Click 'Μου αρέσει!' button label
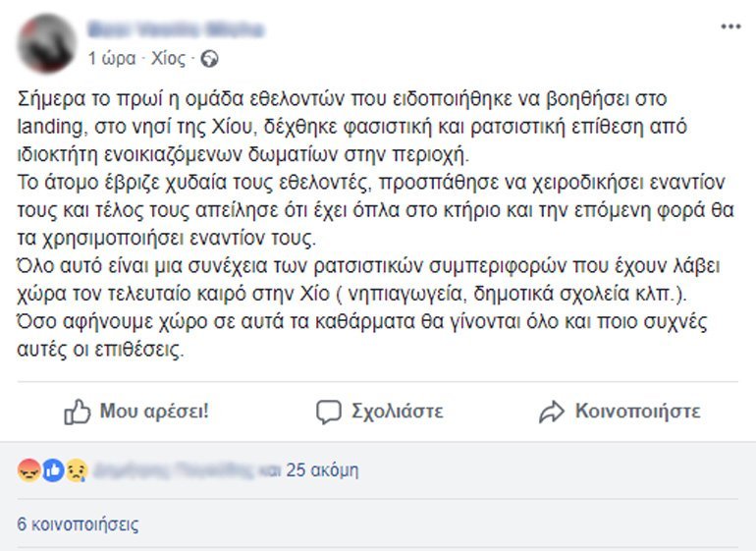Image resolution: width=756 pixels, height=551 pixels. (x=154, y=412)
